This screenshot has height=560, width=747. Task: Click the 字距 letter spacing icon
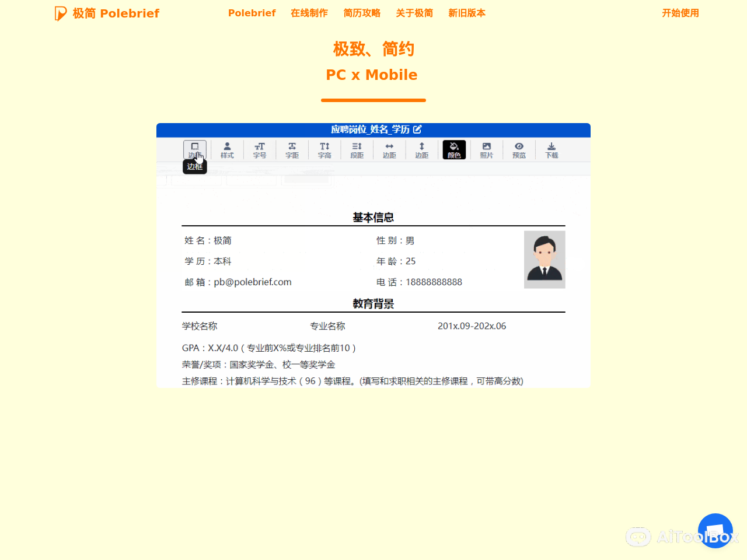pyautogui.click(x=292, y=149)
